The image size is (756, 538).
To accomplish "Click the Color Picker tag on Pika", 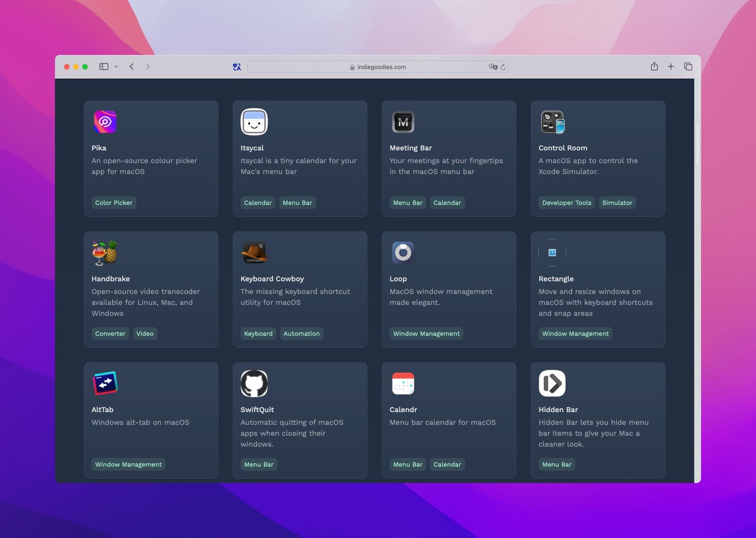I will pos(114,203).
